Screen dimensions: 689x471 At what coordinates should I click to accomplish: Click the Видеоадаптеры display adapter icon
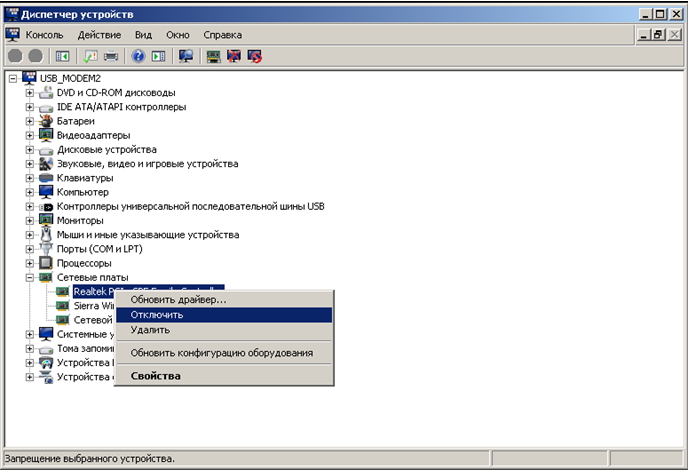point(46,135)
